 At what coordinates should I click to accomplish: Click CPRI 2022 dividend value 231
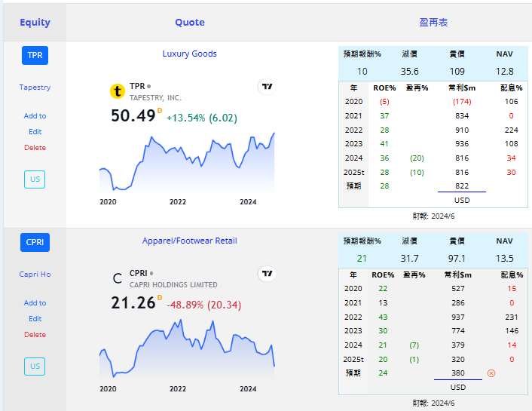coord(512,317)
